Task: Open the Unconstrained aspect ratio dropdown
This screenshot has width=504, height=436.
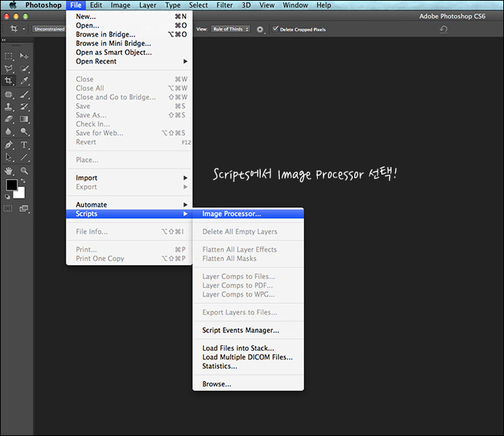Action: click(49, 29)
